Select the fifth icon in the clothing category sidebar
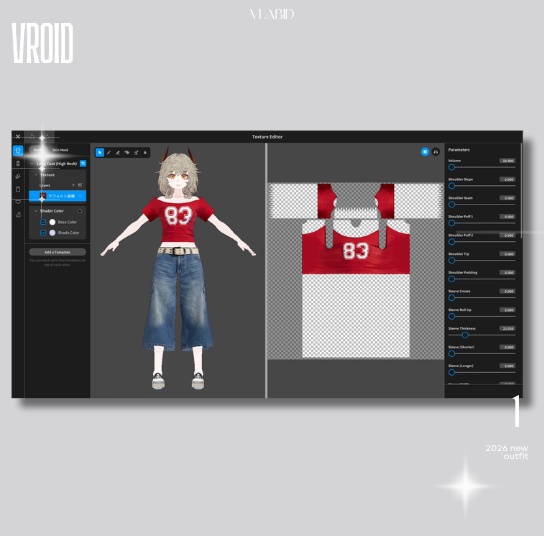Viewport: 544px width, 536px height. [18, 202]
